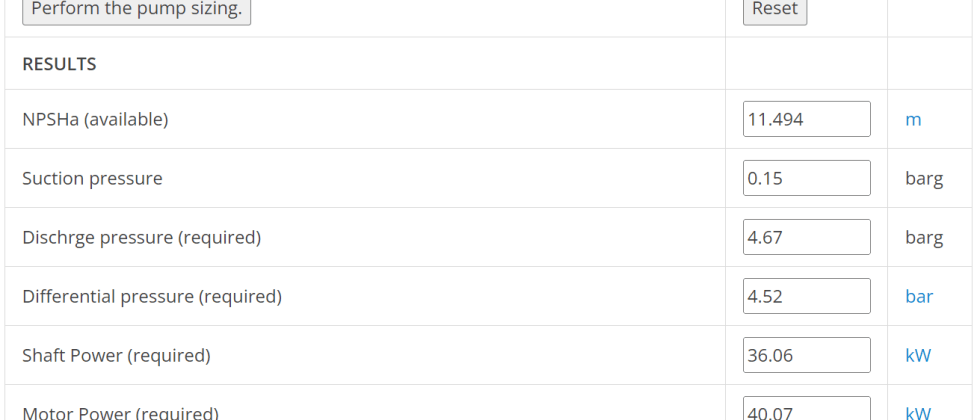Select the Dischrge pressure required field
Viewport: 980px width, 420px height.
(x=806, y=237)
